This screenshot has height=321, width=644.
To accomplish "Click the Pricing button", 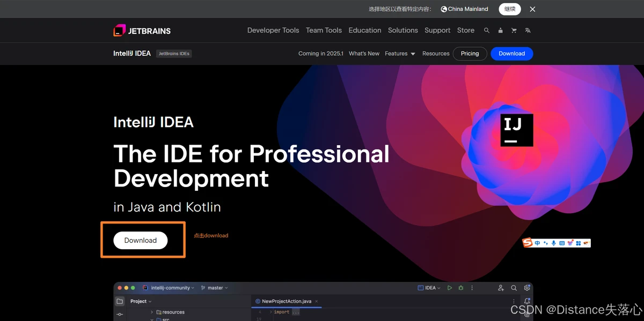I will pyautogui.click(x=470, y=54).
